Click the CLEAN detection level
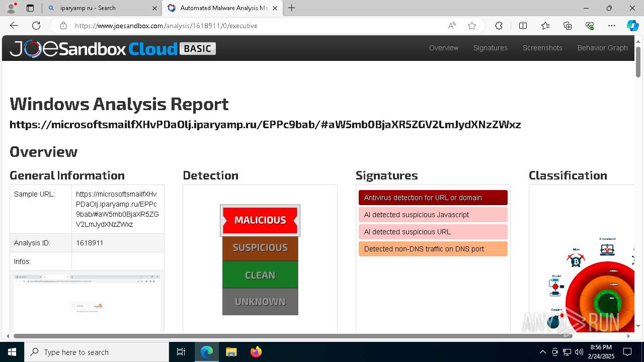This screenshot has height=362, width=644. [260, 275]
